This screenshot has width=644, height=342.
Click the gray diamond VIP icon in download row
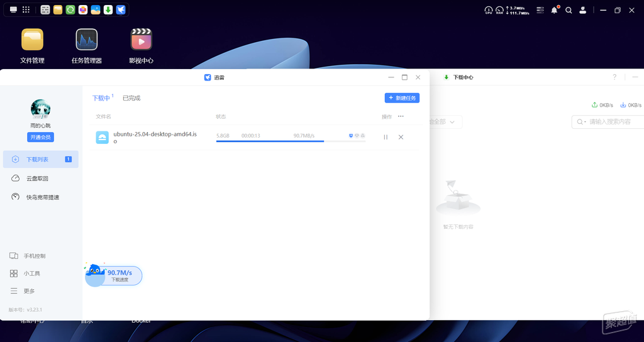pos(357,136)
